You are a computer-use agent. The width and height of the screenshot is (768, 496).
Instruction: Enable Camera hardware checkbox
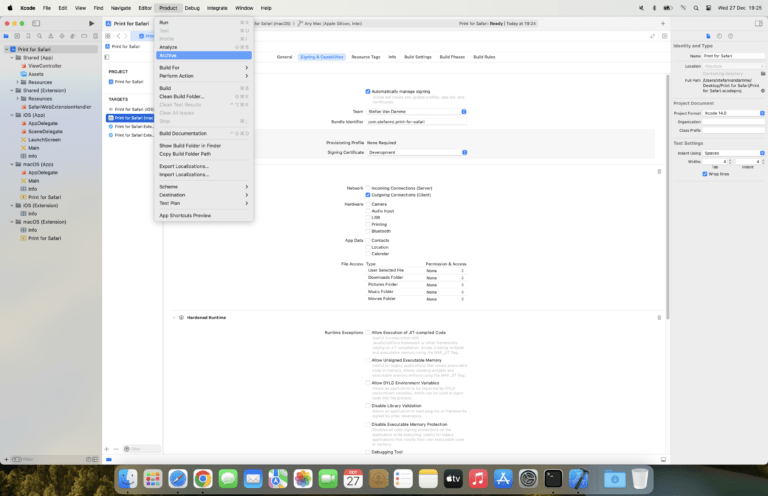click(x=368, y=204)
